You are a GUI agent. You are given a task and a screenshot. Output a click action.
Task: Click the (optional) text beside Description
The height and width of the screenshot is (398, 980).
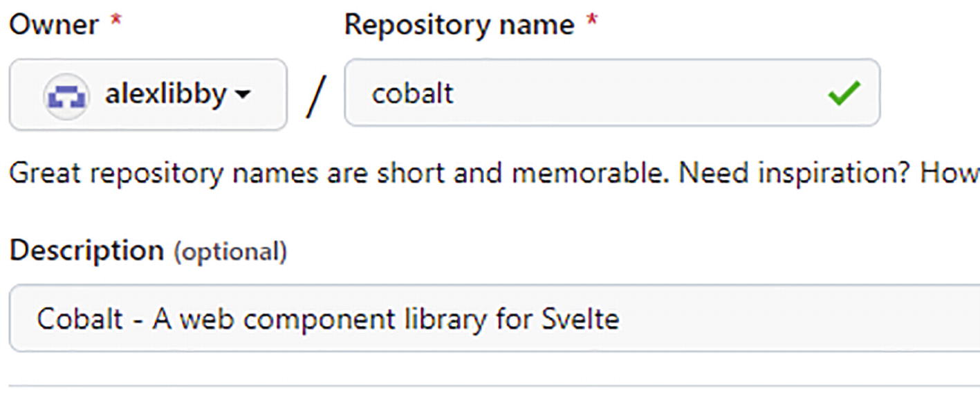click(x=230, y=252)
